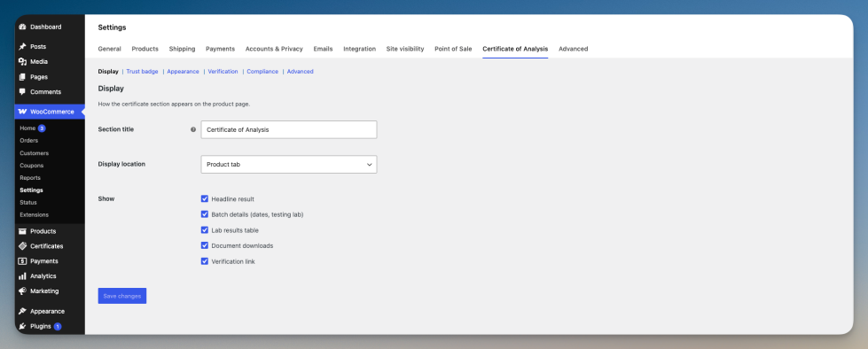
Task: Click the Payments dollar icon
Action: [x=23, y=261]
